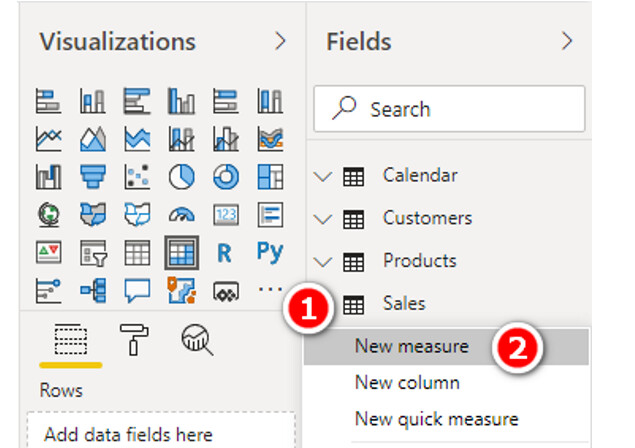Expand the Products table

click(323, 262)
